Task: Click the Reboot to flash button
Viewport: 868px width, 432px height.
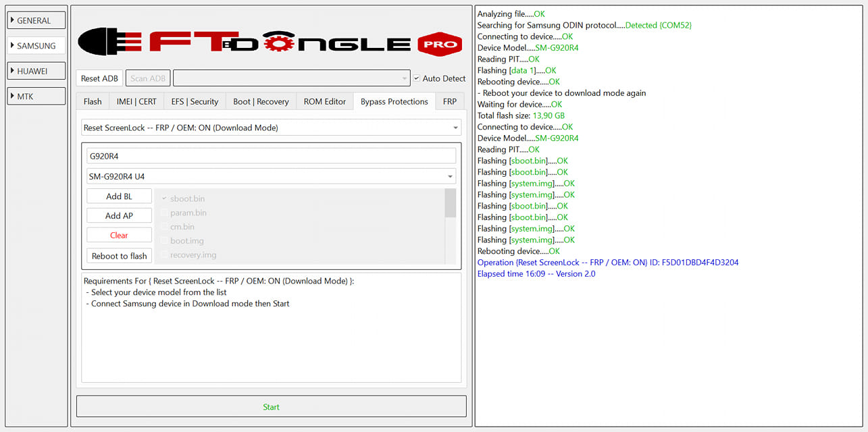Action: click(119, 256)
